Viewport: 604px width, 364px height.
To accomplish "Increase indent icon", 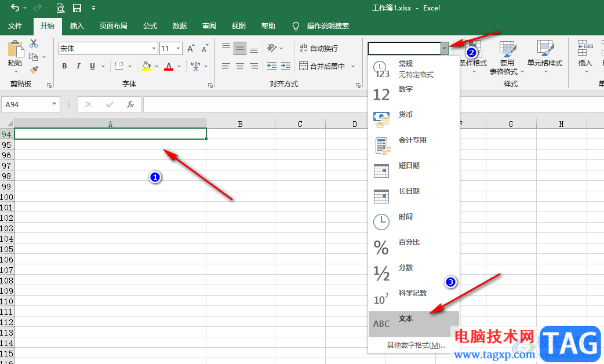I will [x=286, y=66].
